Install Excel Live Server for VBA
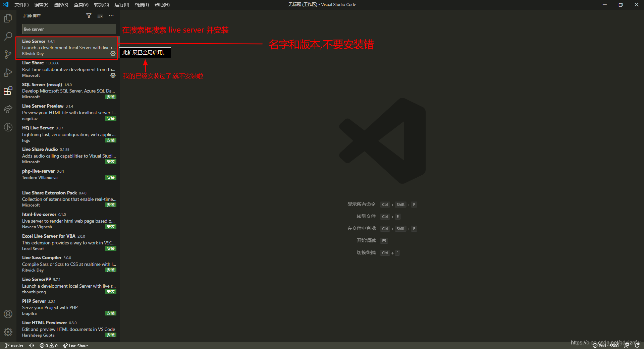 point(111,248)
